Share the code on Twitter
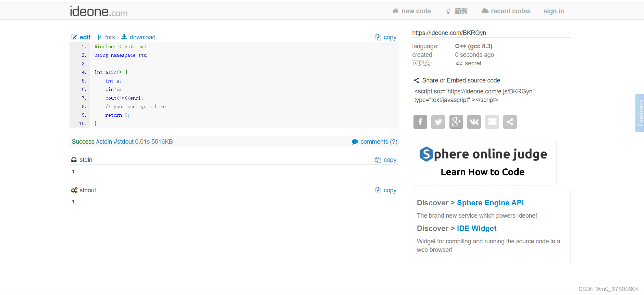Image resolution: width=644 pixels, height=295 pixels. pos(438,122)
